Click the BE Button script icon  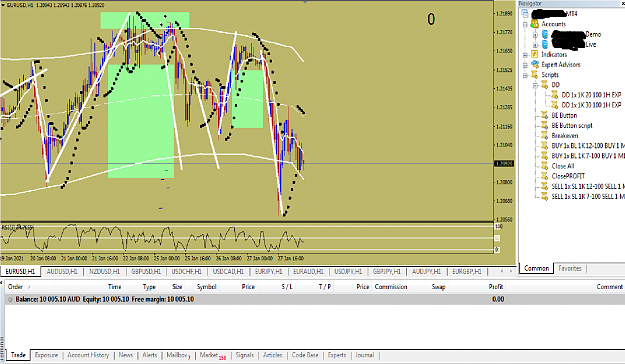[545, 115]
